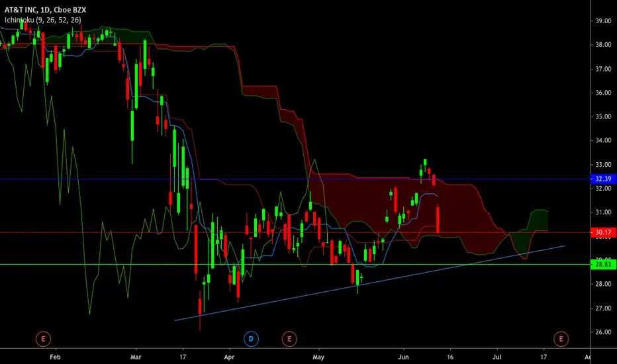This screenshot has width=617, height=364.
Task: Click the Jun date label on time axis
Action: tap(403, 357)
